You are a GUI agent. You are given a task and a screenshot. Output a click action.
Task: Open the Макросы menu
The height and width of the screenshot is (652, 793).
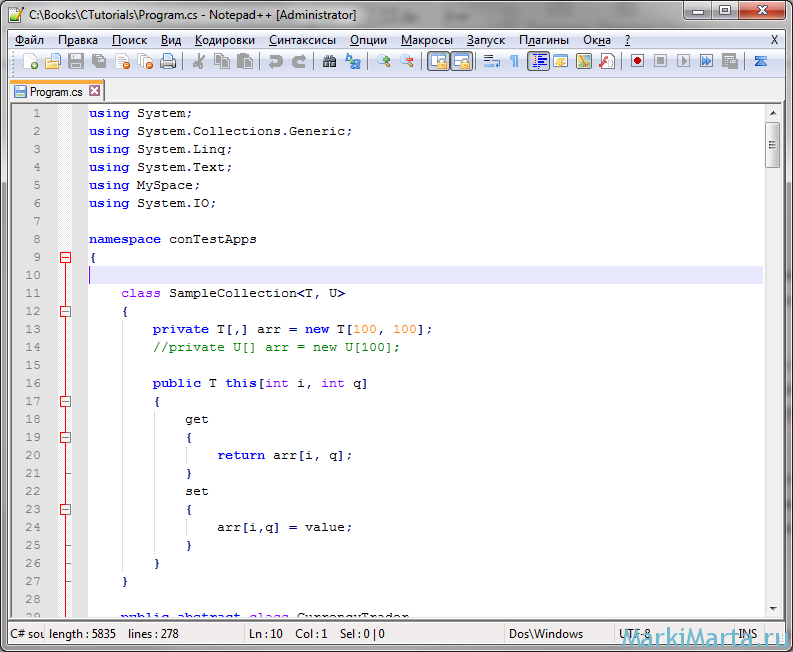(427, 40)
